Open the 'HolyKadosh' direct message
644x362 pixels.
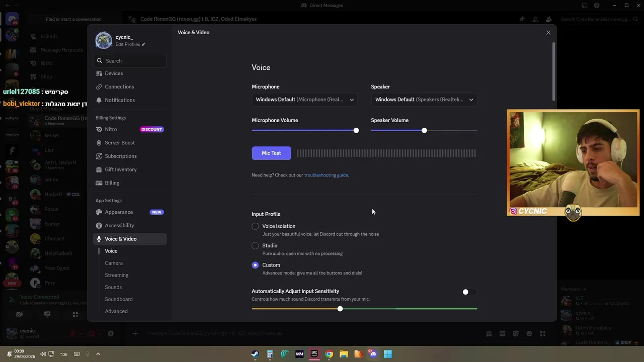(58, 253)
